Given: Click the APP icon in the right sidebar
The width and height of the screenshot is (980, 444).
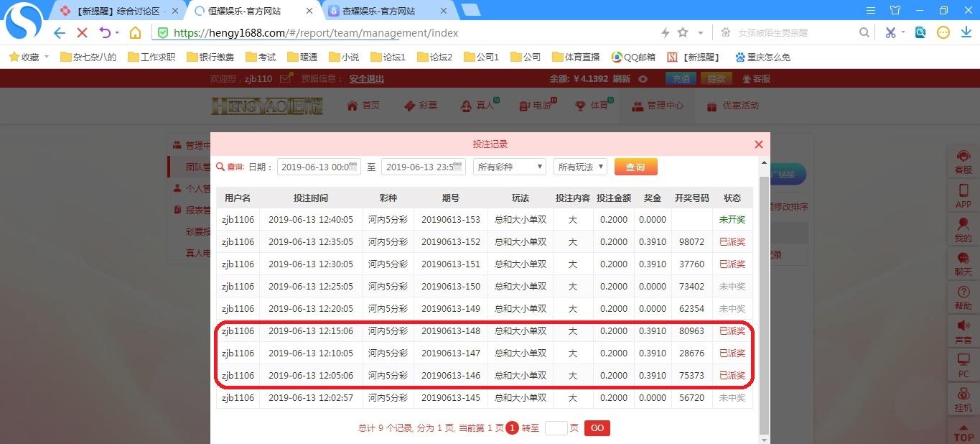Looking at the screenshot, I should pos(963,195).
